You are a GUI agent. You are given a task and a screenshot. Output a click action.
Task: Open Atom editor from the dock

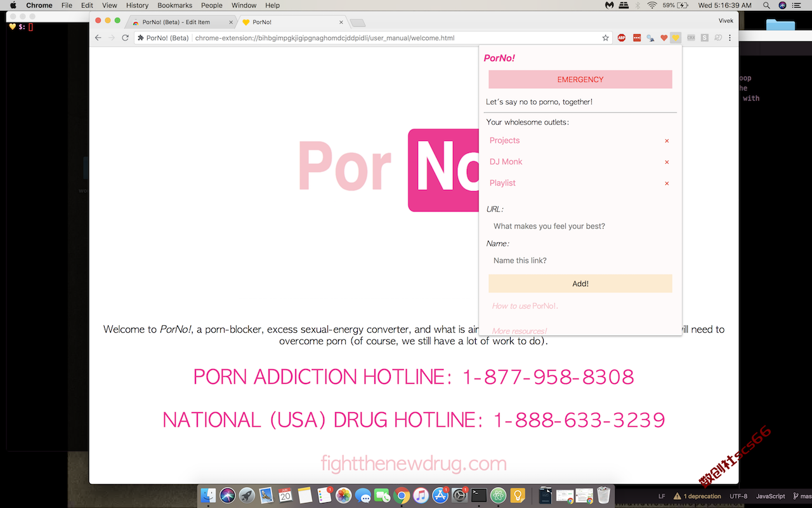498,495
